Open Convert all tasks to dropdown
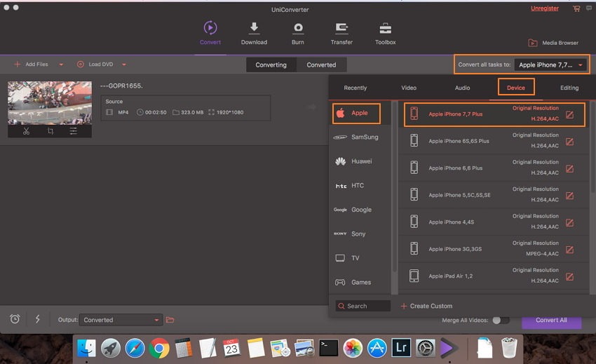 point(550,65)
